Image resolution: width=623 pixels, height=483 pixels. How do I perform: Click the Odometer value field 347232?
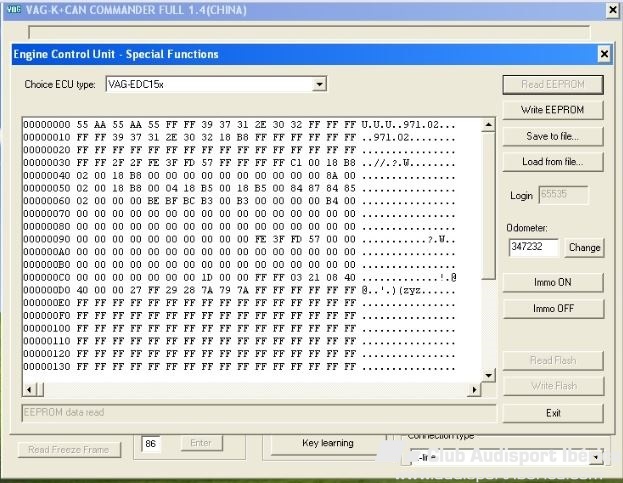[534, 247]
